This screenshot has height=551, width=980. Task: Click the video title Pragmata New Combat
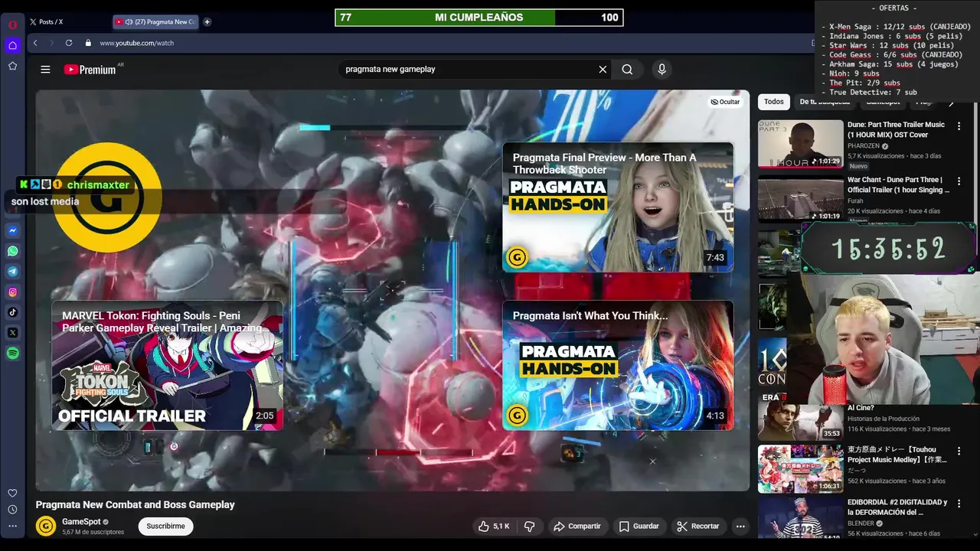pos(136,504)
